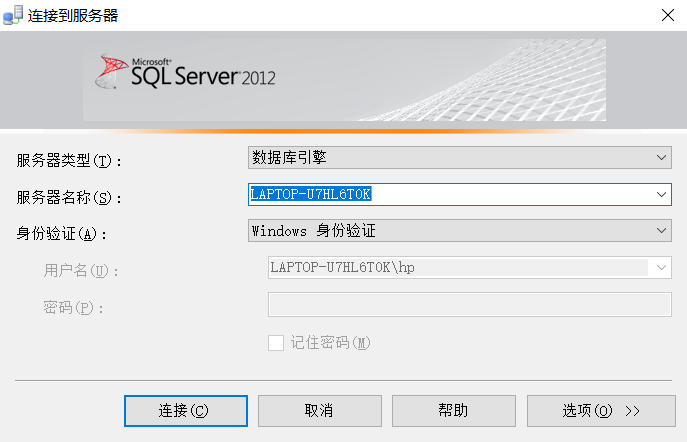
Task: Click the 取消 button
Action: (320, 411)
